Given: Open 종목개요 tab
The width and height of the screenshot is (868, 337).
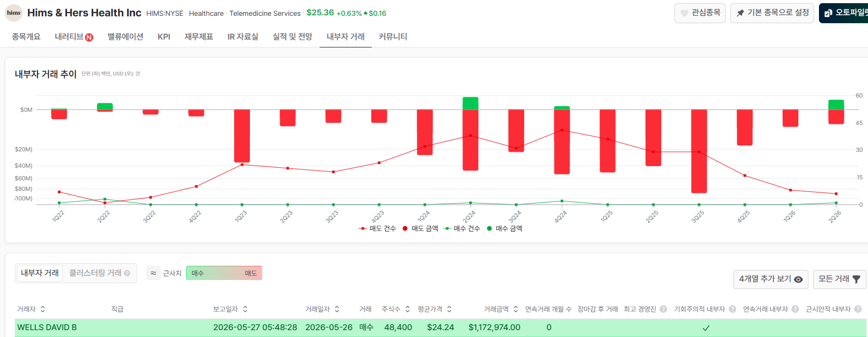Looking at the screenshot, I should [26, 36].
